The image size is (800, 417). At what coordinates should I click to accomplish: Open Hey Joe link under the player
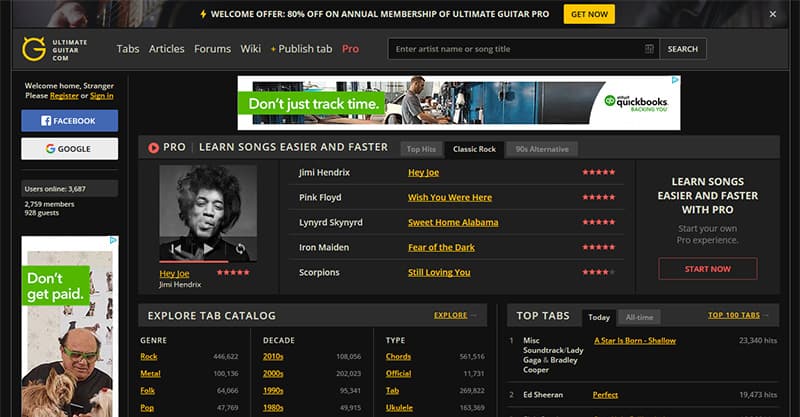[x=174, y=274]
